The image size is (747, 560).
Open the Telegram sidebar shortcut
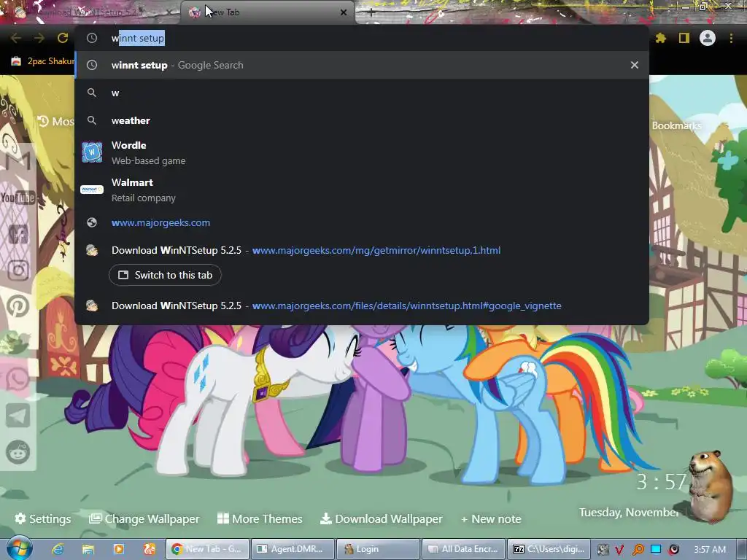pos(18,416)
